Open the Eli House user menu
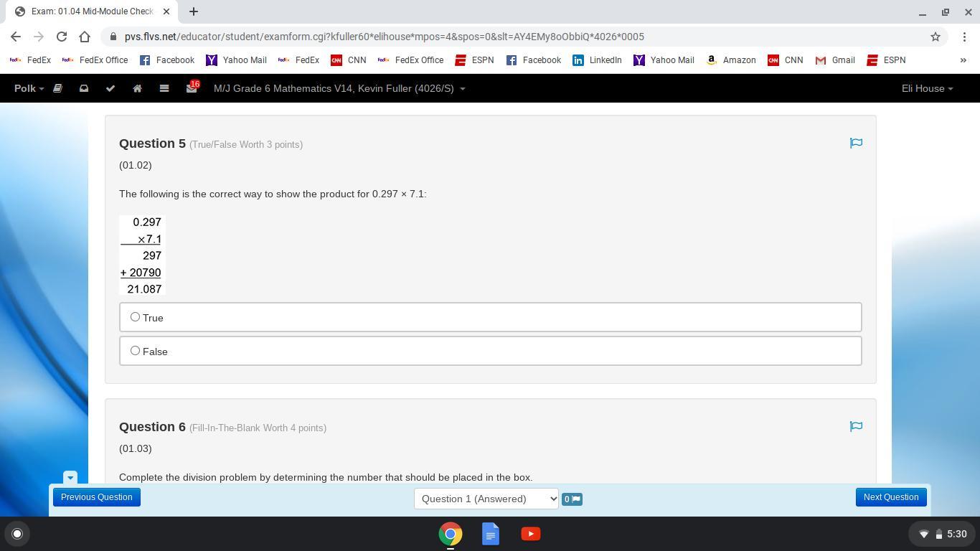 (x=927, y=88)
